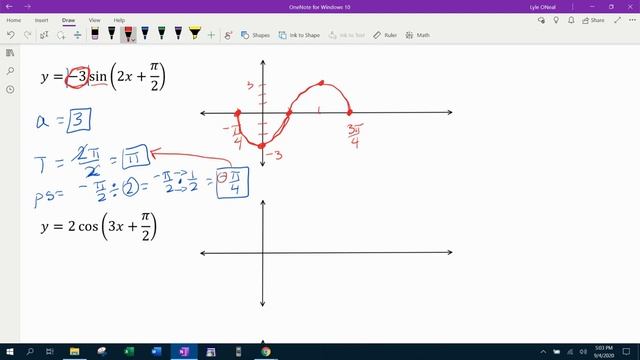The height and width of the screenshot is (360, 640).
Task: Choose the Insert or Remove Space tool
Action: 78,35
